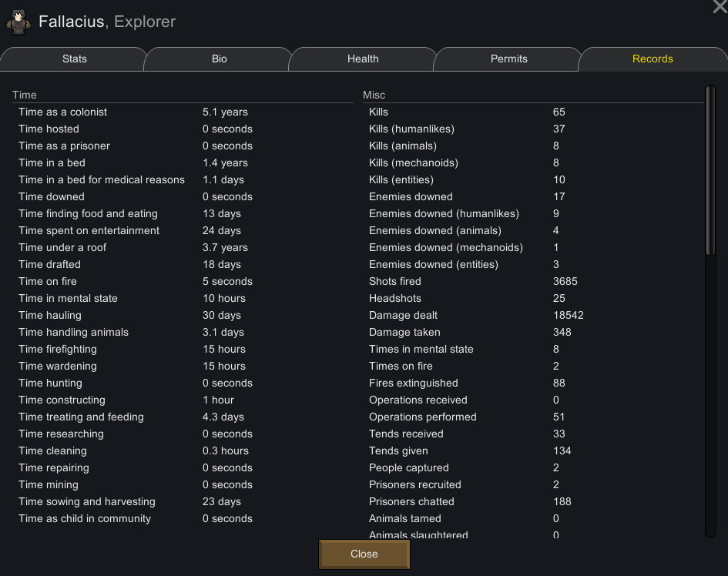The width and height of the screenshot is (728, 576).
Task: Select the Prisoners chatted entry
Action: coord(533,502)
